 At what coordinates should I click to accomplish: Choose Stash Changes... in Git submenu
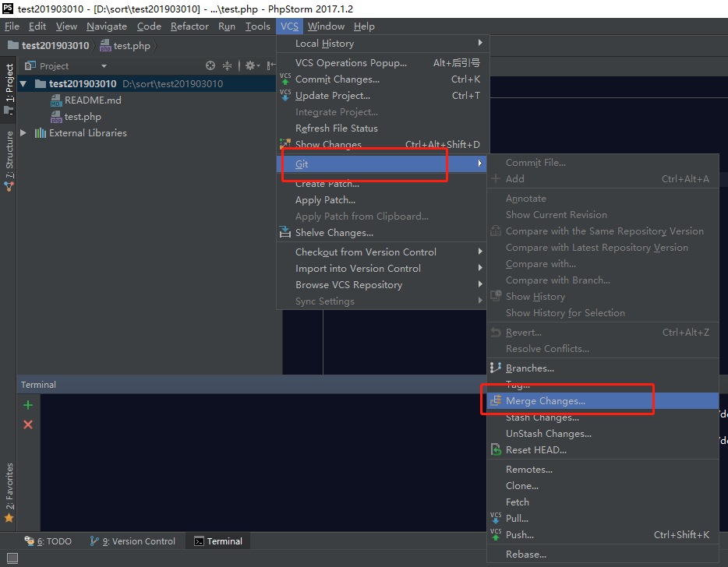603,417
